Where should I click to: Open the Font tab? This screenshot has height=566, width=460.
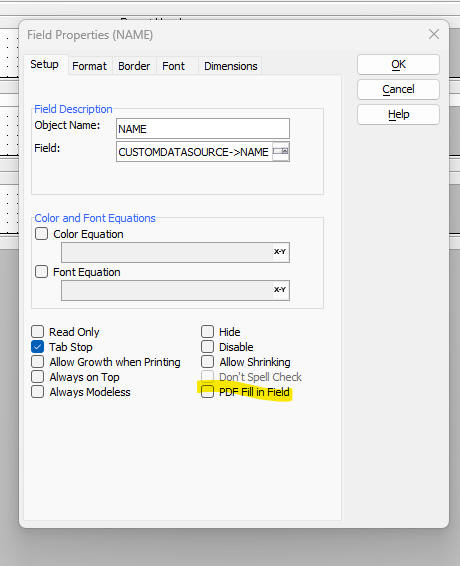point(174,66)
